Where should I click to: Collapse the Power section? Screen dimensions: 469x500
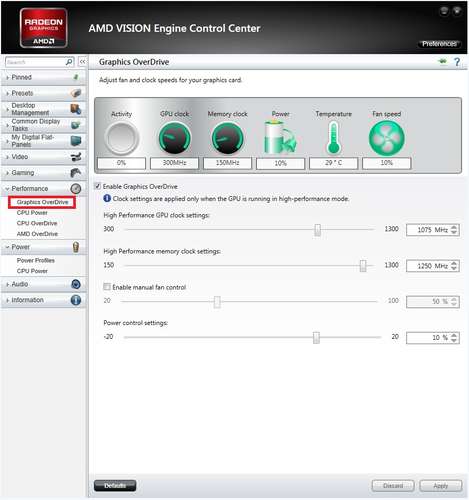coord(7,247)
